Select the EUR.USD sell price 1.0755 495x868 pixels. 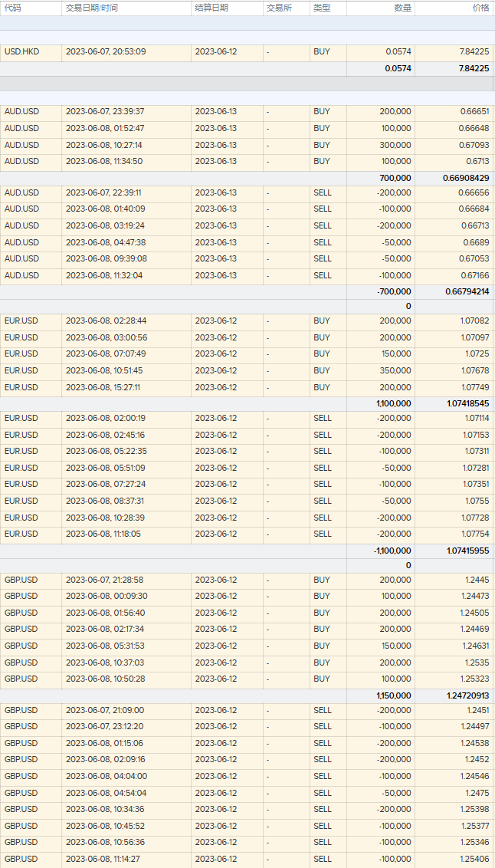pos(476,501)
